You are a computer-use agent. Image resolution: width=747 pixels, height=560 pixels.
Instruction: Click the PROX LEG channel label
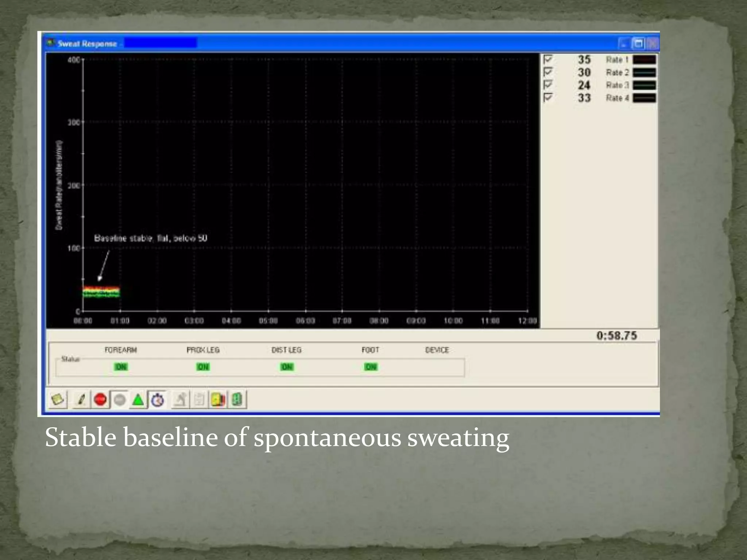[x=203, y=350]
